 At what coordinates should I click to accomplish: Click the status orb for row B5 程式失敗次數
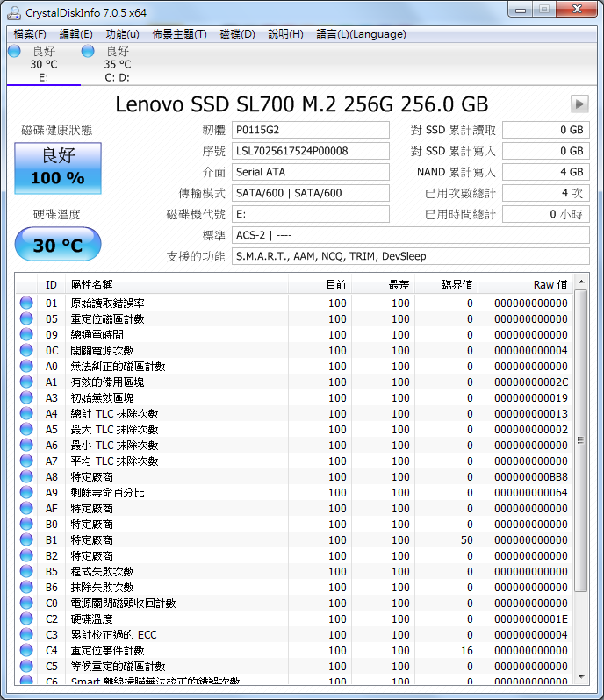click(x=26, y=571)
